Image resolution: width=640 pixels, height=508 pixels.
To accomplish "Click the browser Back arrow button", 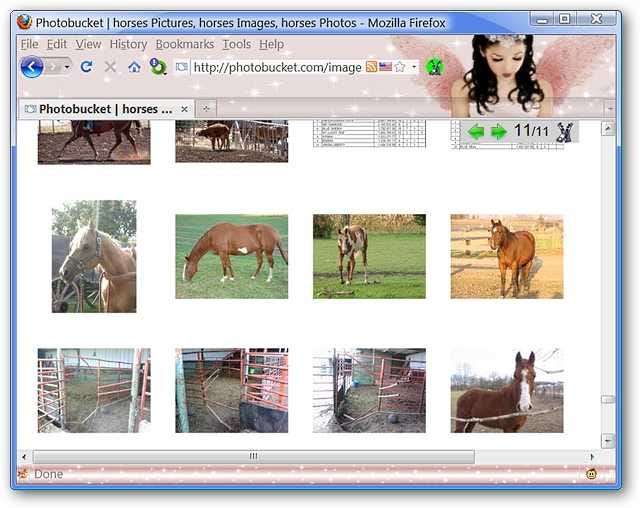I will click(31, 67).
